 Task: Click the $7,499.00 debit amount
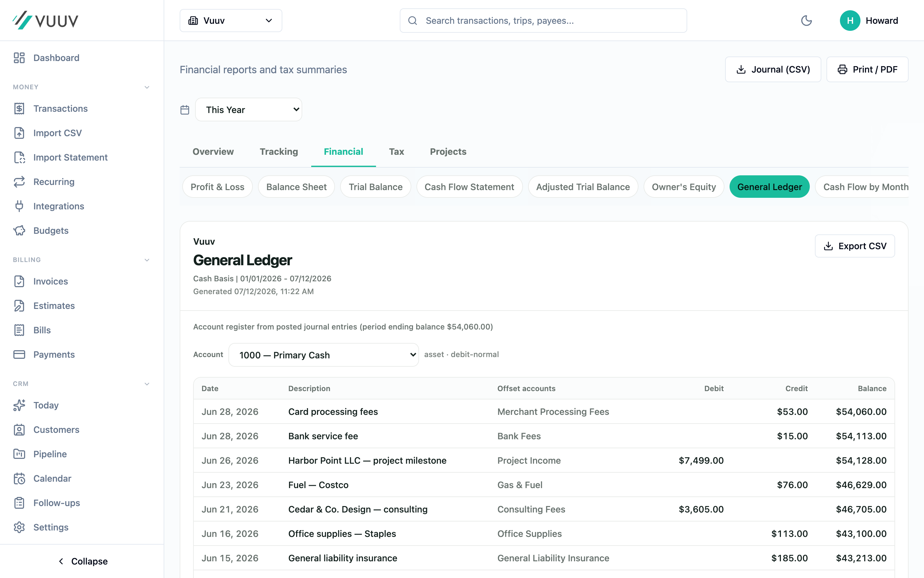point(701,461)
